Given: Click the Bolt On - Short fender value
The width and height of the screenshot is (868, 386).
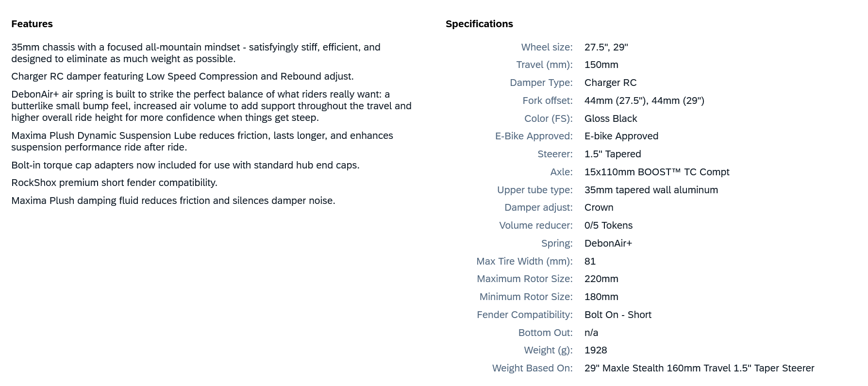Looking at the screenshot, I should [x=618, y=315].
